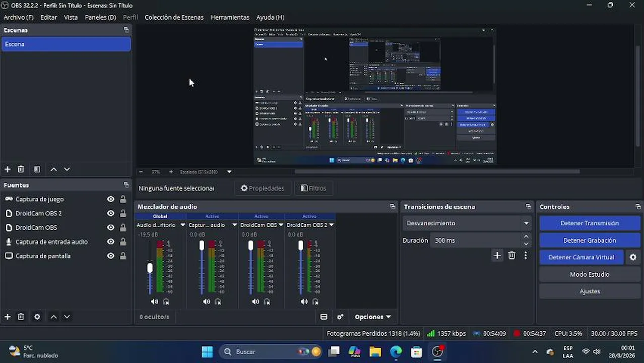Undock the Controles panel
The image size is (644, 363).
[x=638, y=207]
